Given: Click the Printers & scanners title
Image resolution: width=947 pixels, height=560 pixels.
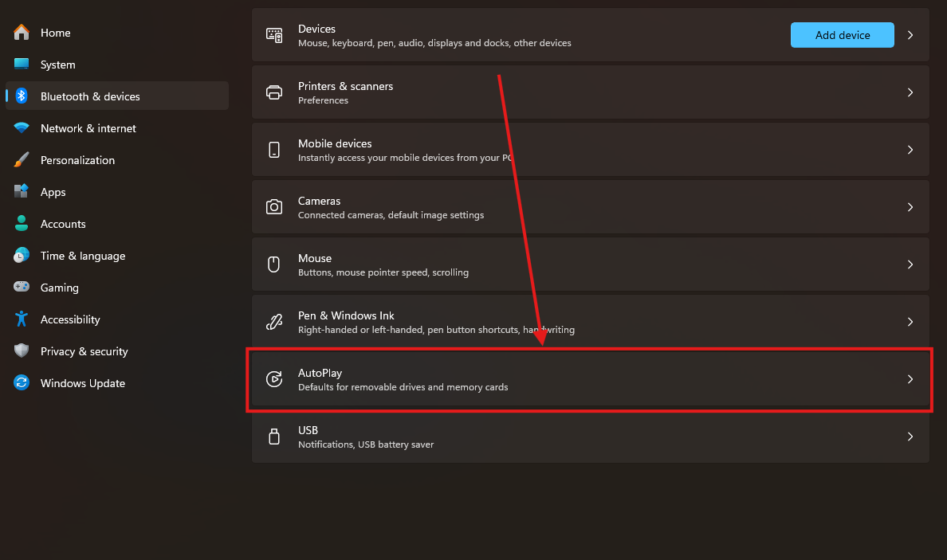Looking at the screenshot, I should coord(345,86).
